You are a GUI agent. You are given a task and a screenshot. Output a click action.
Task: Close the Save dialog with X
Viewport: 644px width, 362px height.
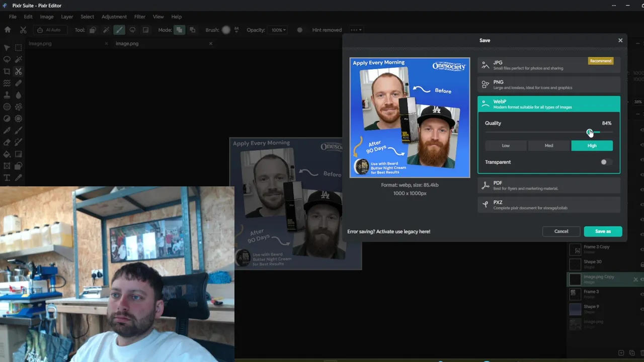pyautogui.click(x=620, y=40)
